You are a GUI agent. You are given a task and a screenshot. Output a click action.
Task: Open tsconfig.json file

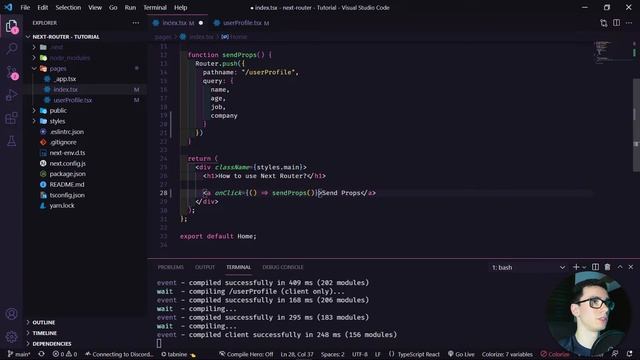[x=67, y=195]
